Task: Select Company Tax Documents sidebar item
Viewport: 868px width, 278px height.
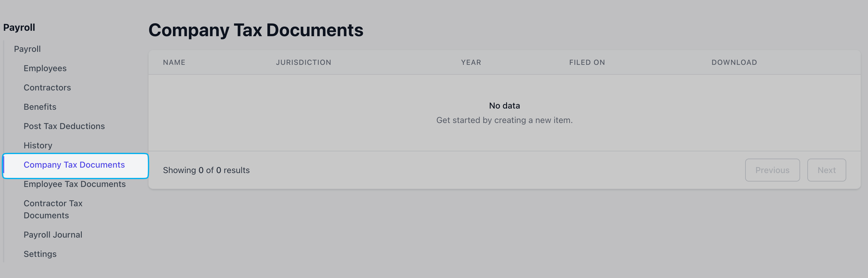Action: [74, 165]
